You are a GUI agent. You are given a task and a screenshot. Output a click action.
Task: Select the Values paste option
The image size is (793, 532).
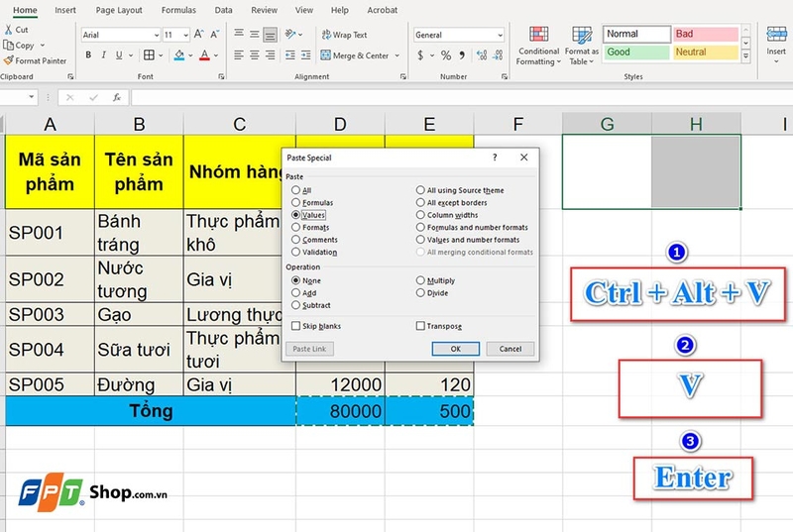[308, 215]
